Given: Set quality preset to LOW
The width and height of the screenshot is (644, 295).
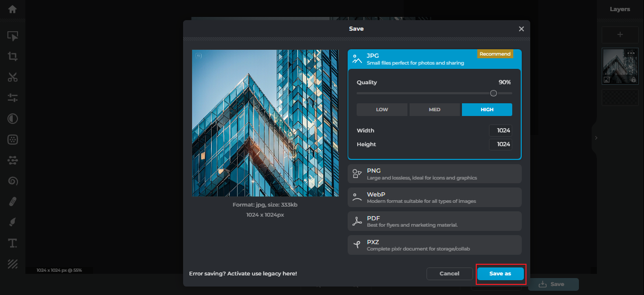Looking at the screenshot, I should 382,110.
